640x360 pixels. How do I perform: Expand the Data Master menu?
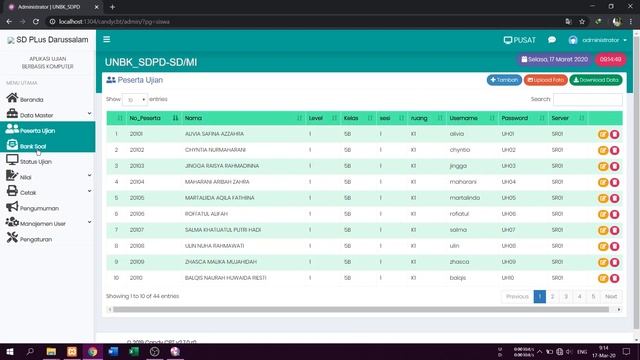[48, 115]
